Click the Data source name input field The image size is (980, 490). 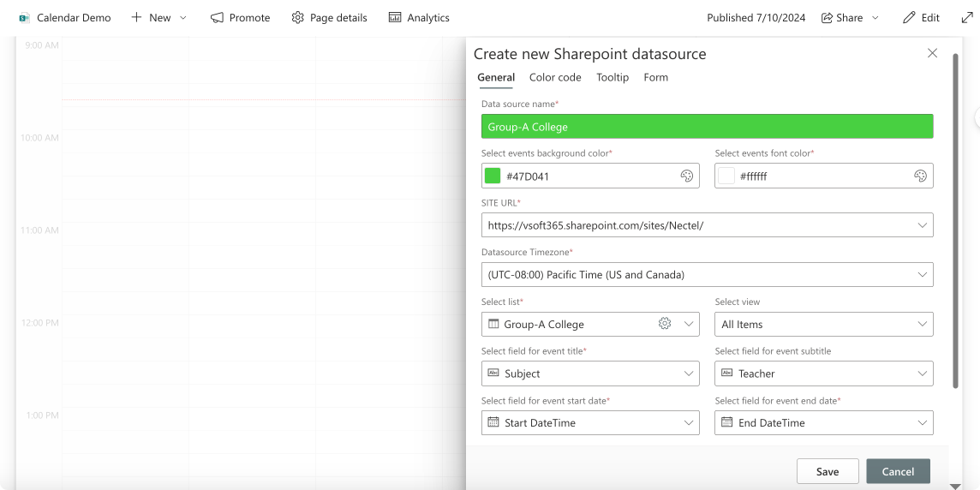tap(708, 126)
